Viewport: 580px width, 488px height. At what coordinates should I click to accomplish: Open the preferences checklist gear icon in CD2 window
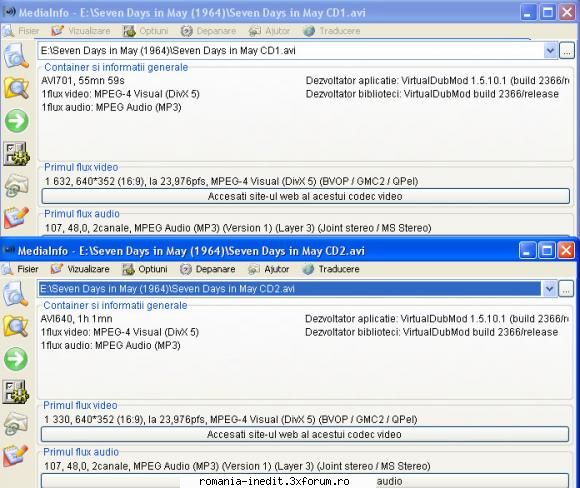pyautogui.click(x=16, y=391)
